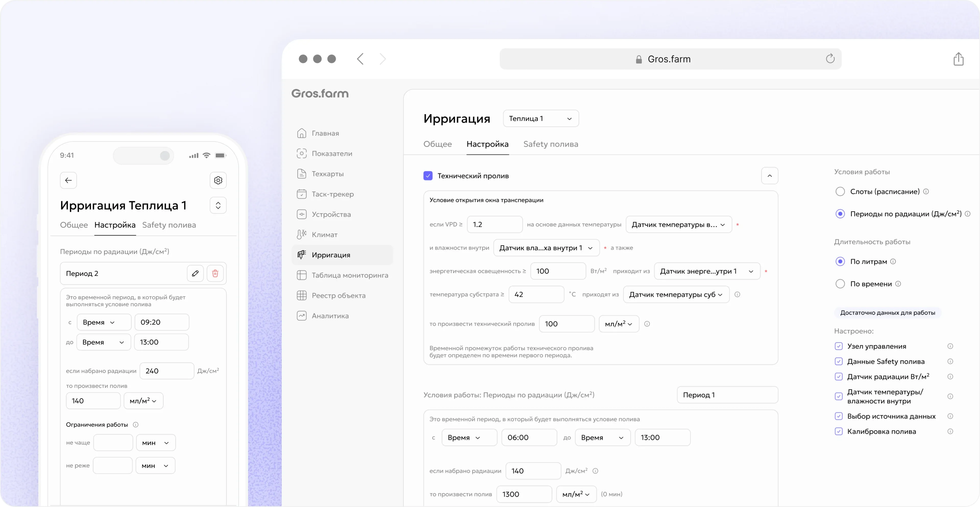Open the Датчик температуры в… dropdown
The width and height of the screenshot is (980, 507).
[678, 225]
